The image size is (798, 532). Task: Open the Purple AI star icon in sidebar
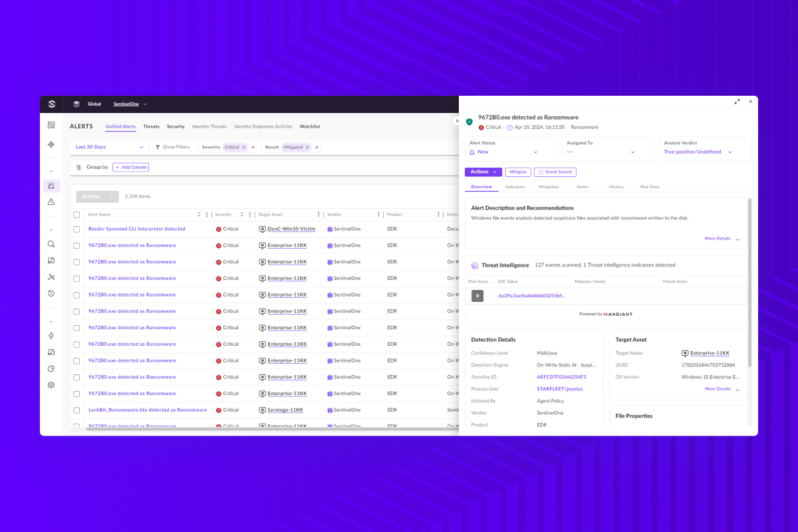tap(51, 144)
